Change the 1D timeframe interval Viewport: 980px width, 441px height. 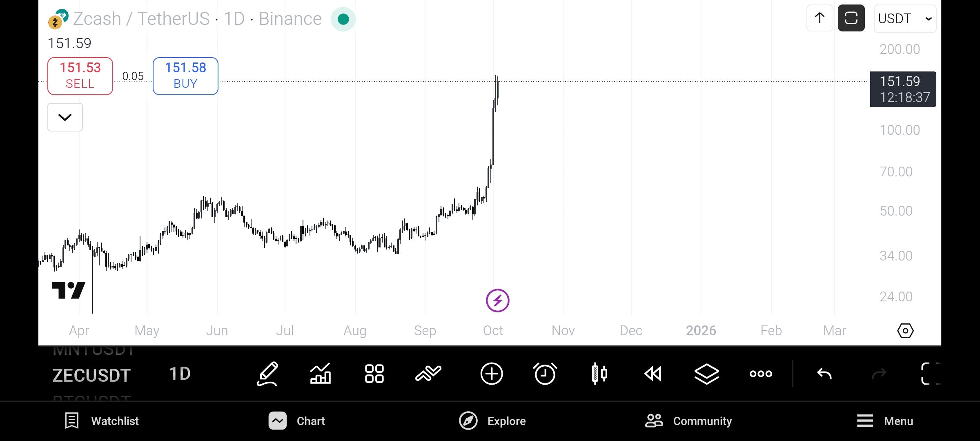(x=180, y=374)
